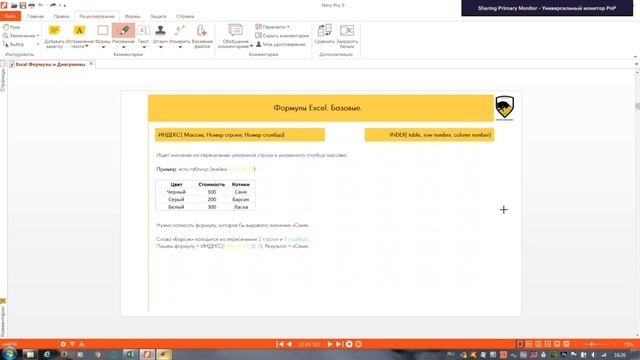Go to the first page
Image resolution: width=640 pixels, height=360 pixels.
(x=280, y=344)
